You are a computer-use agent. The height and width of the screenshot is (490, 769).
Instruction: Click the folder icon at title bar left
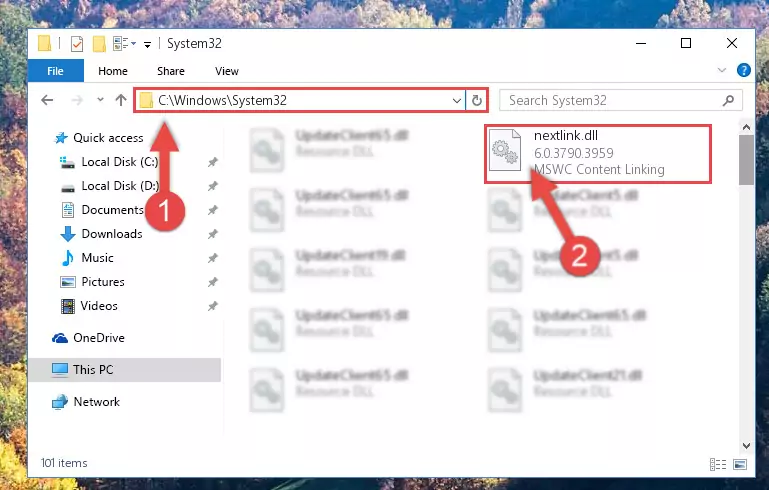coord(44,44)
